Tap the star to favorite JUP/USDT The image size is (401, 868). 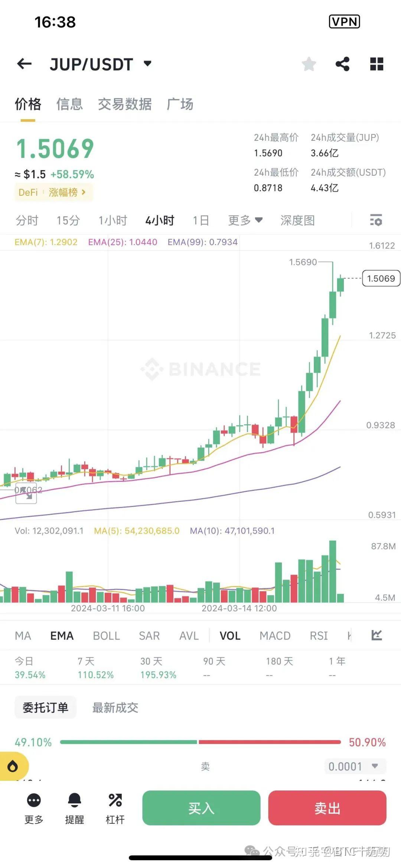309,64
